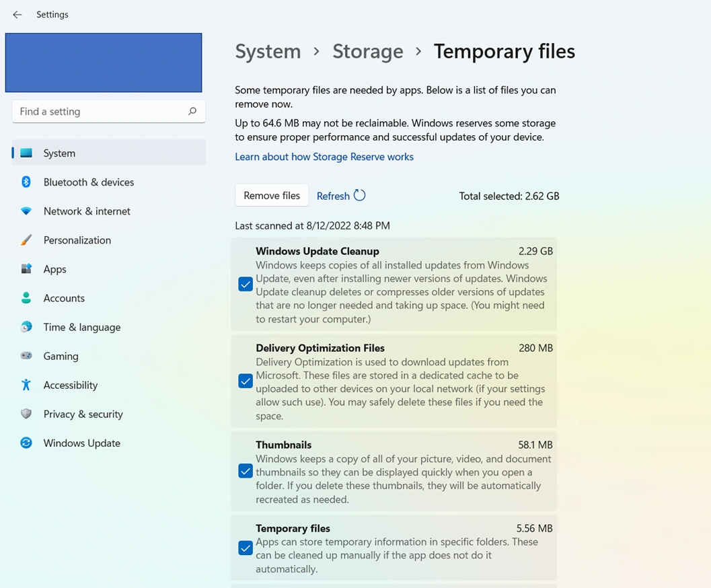
Task: Open Bluetooth & devices settings
Action: coord(109,182)
